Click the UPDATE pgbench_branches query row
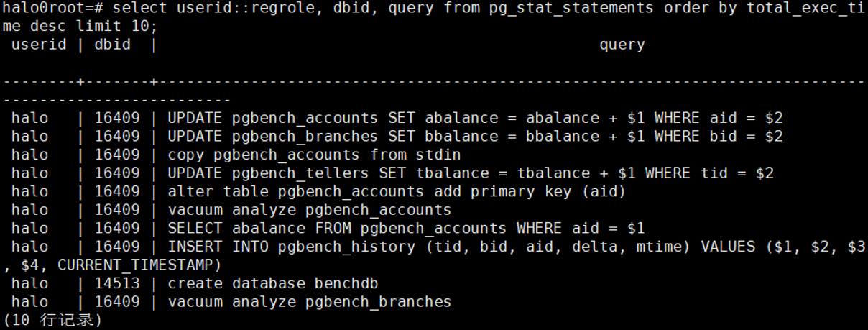This screenshot has height=330, width=868. 475,137
